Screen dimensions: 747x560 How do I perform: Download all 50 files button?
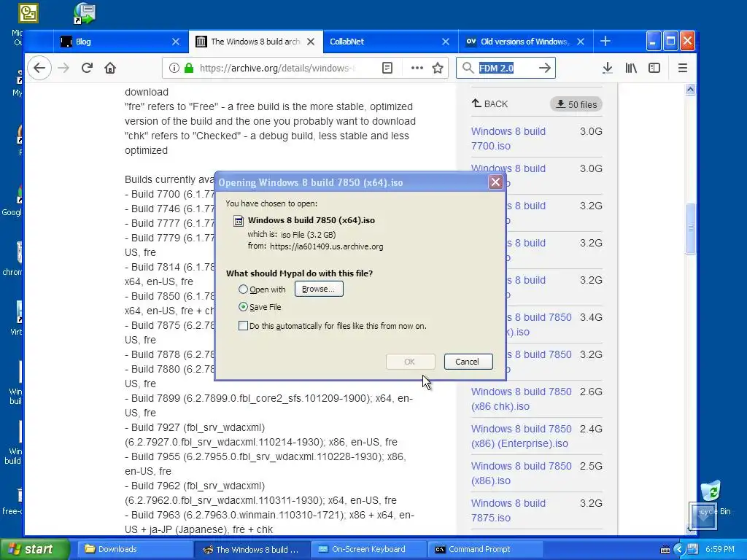point(576,104)
